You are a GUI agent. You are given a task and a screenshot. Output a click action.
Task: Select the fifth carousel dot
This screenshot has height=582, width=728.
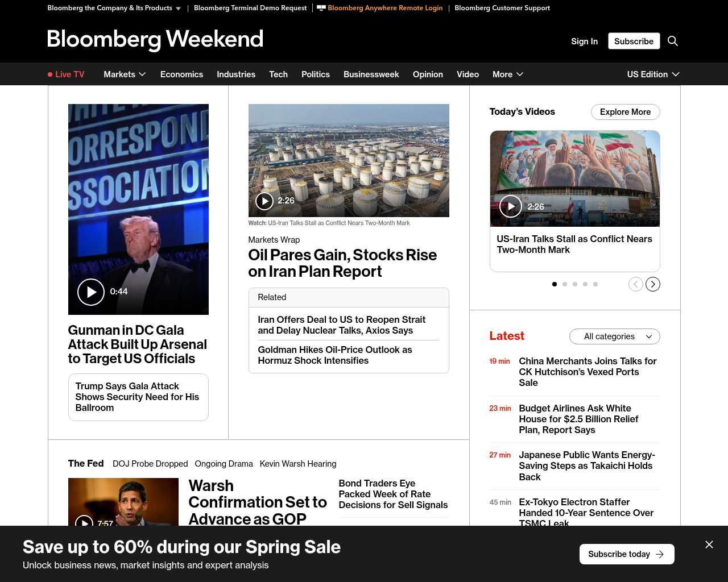pyautogui.click(x=595, y=284)
